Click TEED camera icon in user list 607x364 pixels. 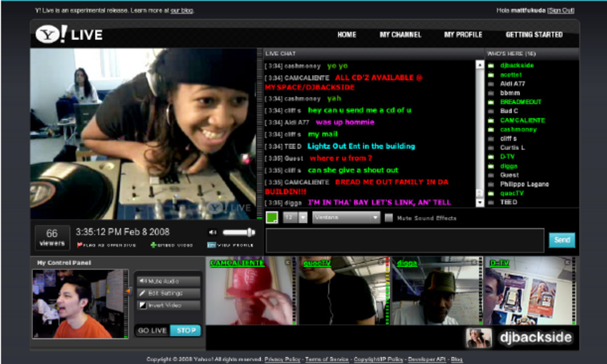click(x=491, y=202)
